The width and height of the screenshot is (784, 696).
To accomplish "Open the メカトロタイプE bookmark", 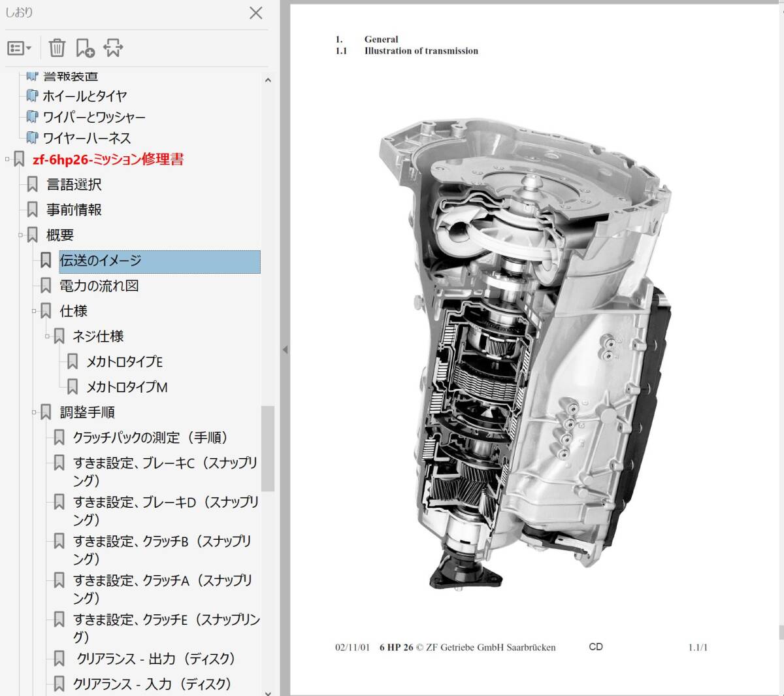I will [125, 362].
